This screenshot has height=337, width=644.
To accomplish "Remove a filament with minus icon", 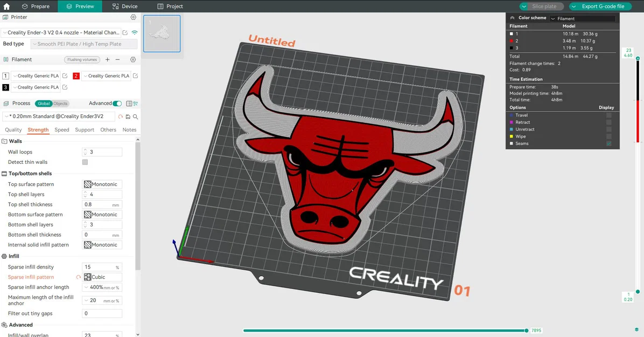I will (x=117, y=60).
